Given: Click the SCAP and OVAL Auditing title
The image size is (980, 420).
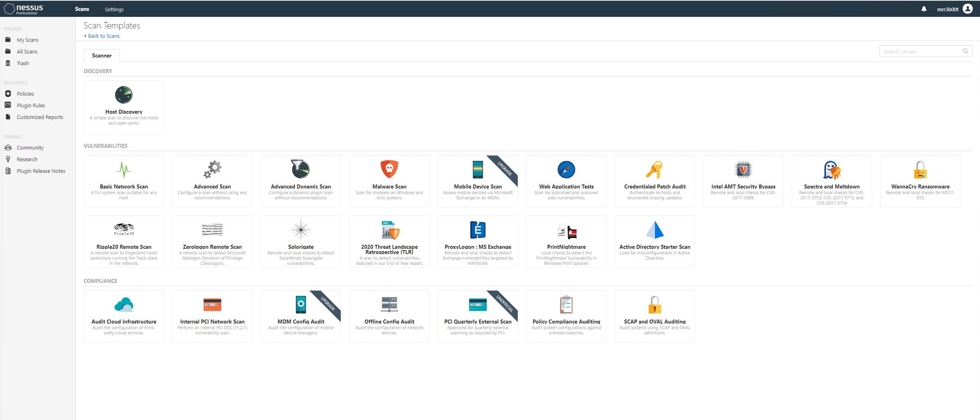Looking at the screenshot, I should point(655,322).
